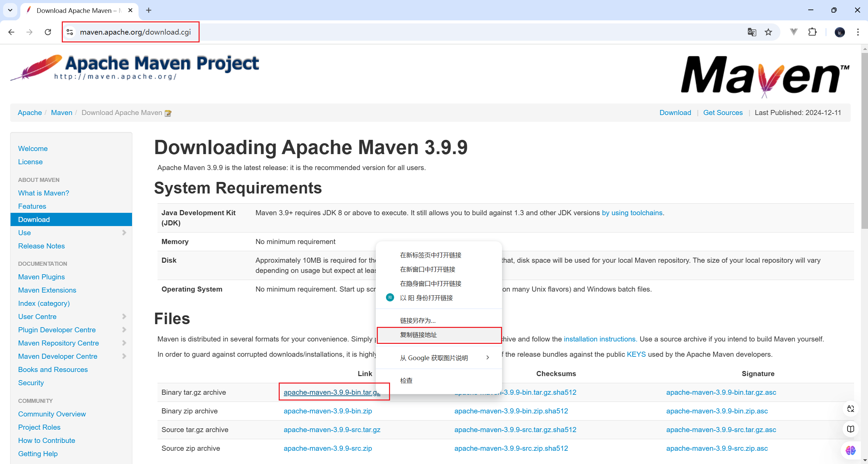The image size is (868, 464).
Task: Close the Download Apache Maven tab
Action: [x=130, y=10]
